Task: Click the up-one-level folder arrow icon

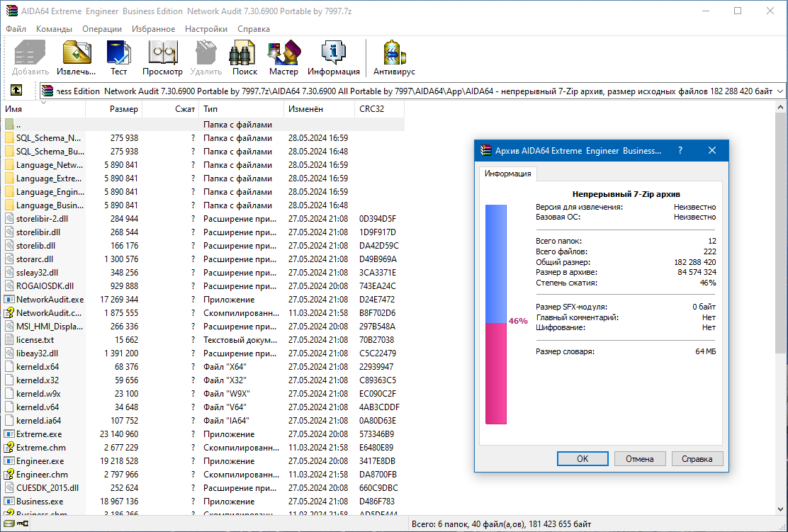Action: (16, 91)
